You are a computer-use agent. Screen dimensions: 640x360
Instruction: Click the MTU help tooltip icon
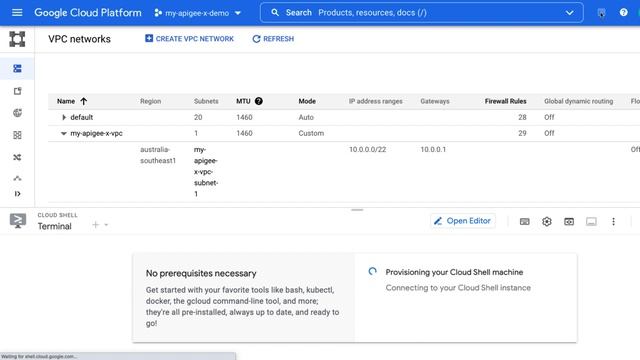(x=258, y=101)
